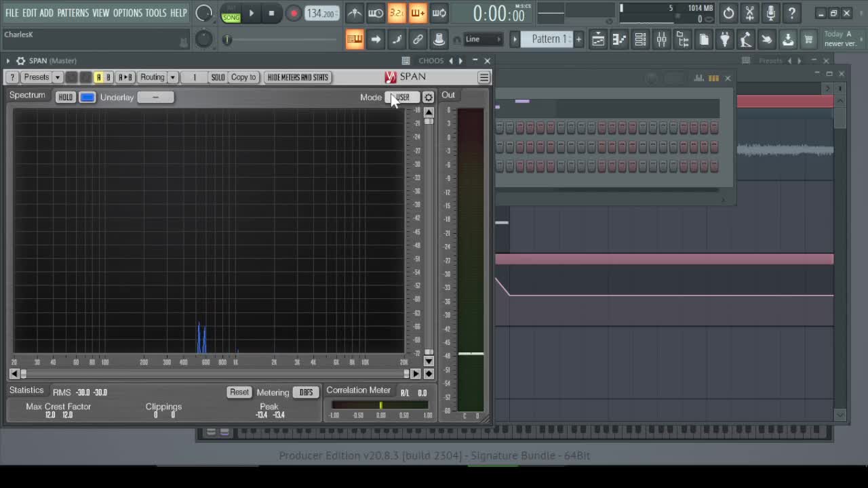The width and height of the screenshot is (868, 488).
Task: Click the auto-scroll arrow icon
Action: pyautogui.click(x=376, y=39)
